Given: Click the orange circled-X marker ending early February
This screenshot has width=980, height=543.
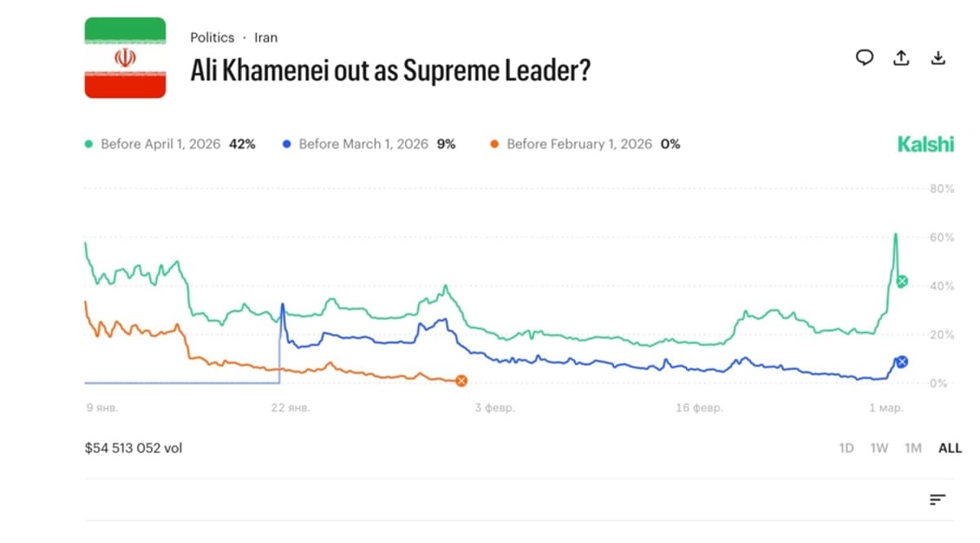Looking at the screenshot, I should click(x=461, y=380).
